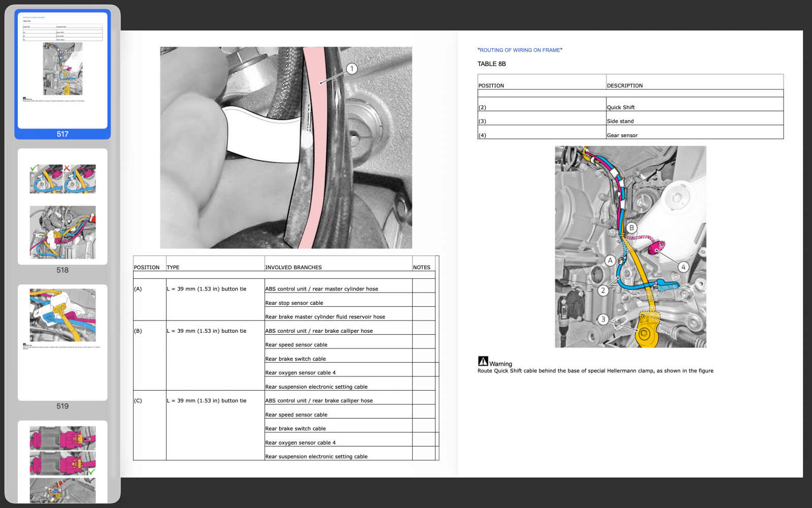
Task: Click the warning triangle icon
Action: tap(483, 361)
